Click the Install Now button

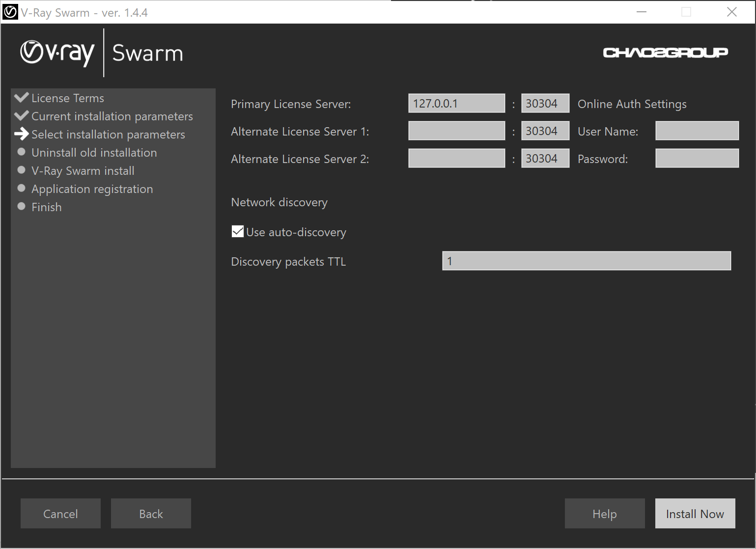pyautogui.click(x=695, y=514)
